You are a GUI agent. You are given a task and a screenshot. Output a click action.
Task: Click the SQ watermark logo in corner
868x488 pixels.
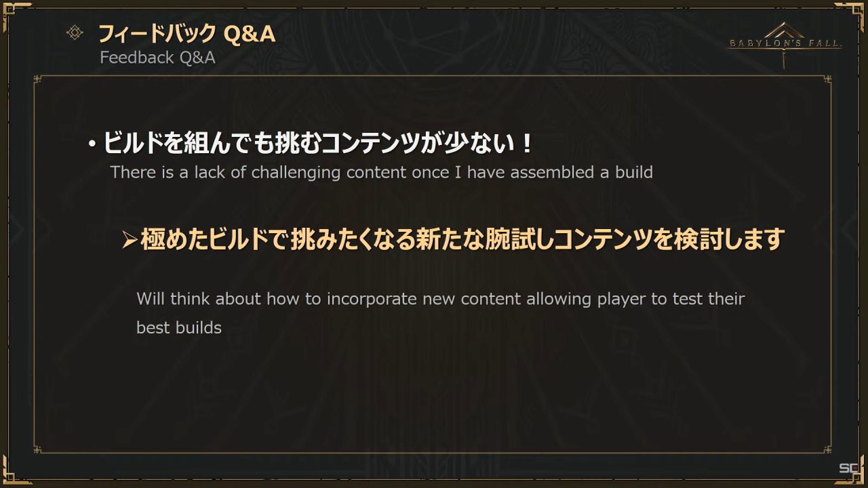point(849,468)
